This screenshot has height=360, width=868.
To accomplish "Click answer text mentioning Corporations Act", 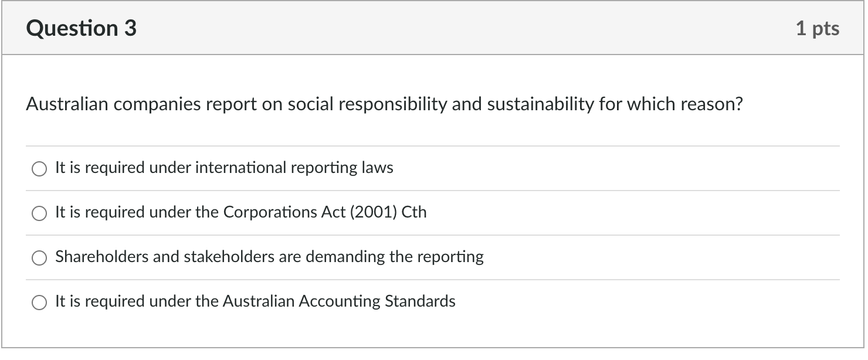I will pyautogui.click(x=240, y=212).
